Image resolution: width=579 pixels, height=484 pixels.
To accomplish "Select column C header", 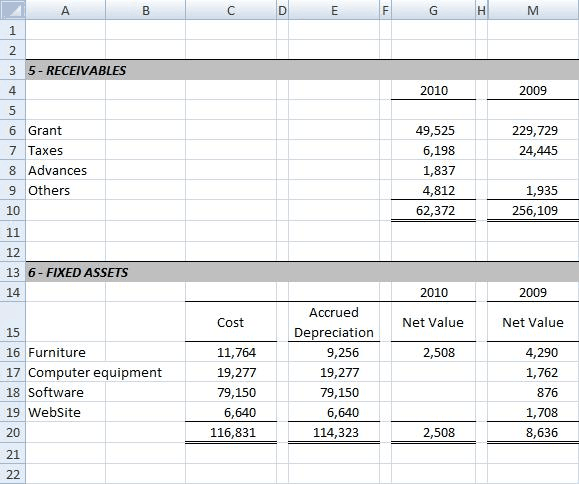I will (231, 10).
